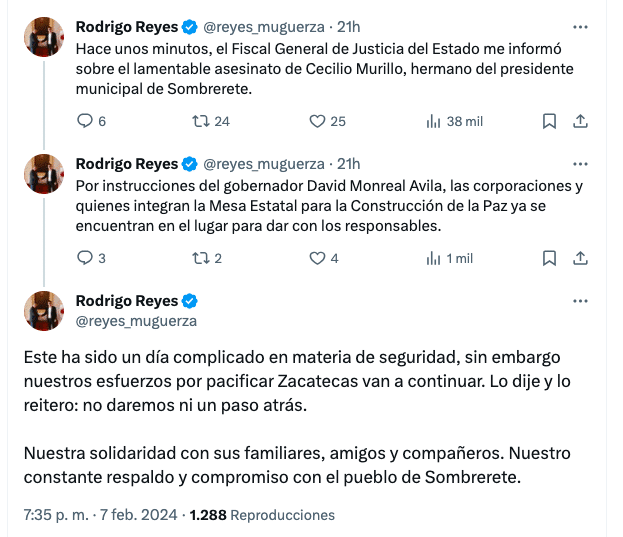Bookmark the second tweet about Mesa Estatal
The height and width of the screenshot is (537, 623).
(549, 258)
